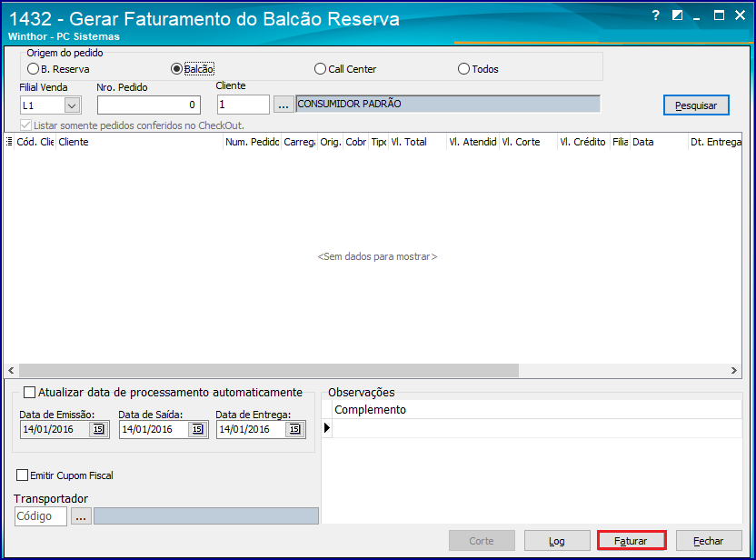The image size is (756, 560).
Task: Select the current Complemento row indicator arrow
Action: tap(327, 428)
